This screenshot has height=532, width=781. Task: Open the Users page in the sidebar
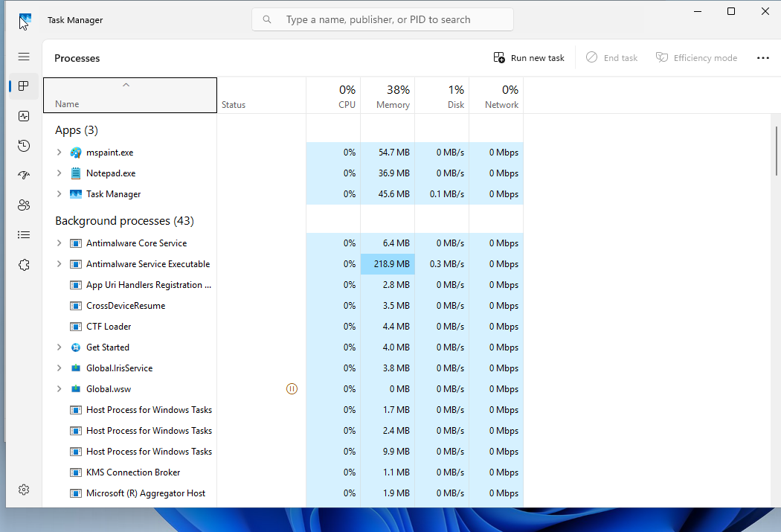pos(24,205)
